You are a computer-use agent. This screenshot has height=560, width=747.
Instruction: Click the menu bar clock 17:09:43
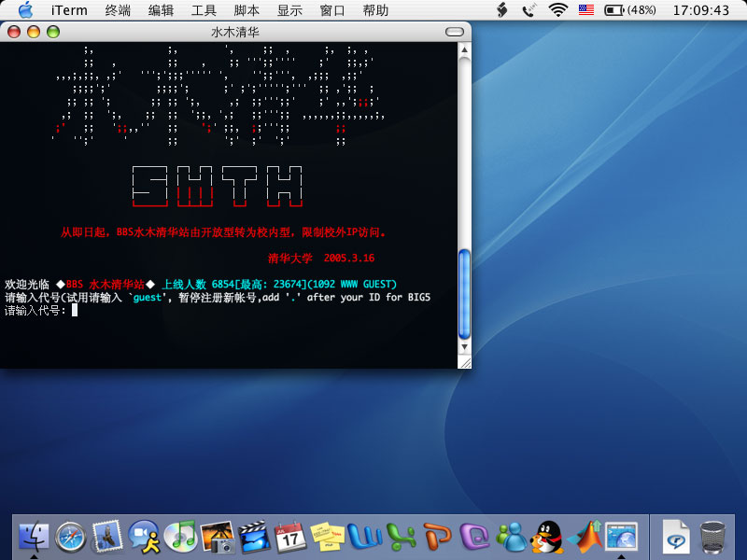[x=701, y=10]
